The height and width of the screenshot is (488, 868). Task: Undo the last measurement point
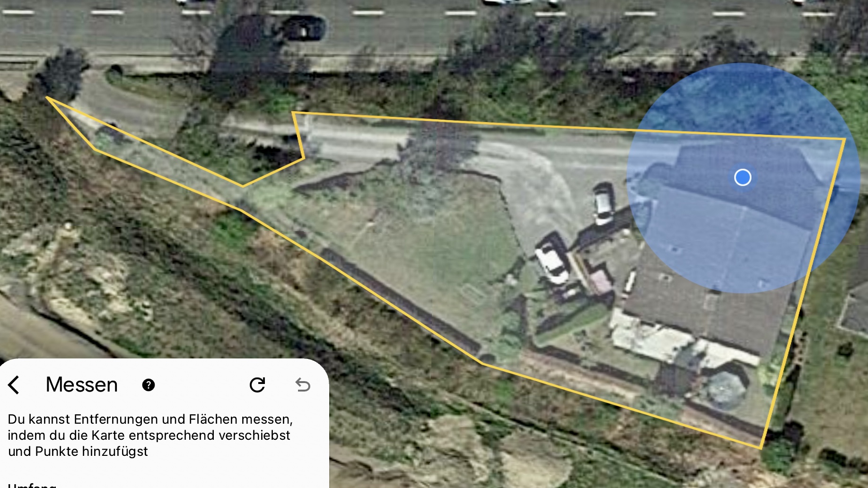[303, 385]
